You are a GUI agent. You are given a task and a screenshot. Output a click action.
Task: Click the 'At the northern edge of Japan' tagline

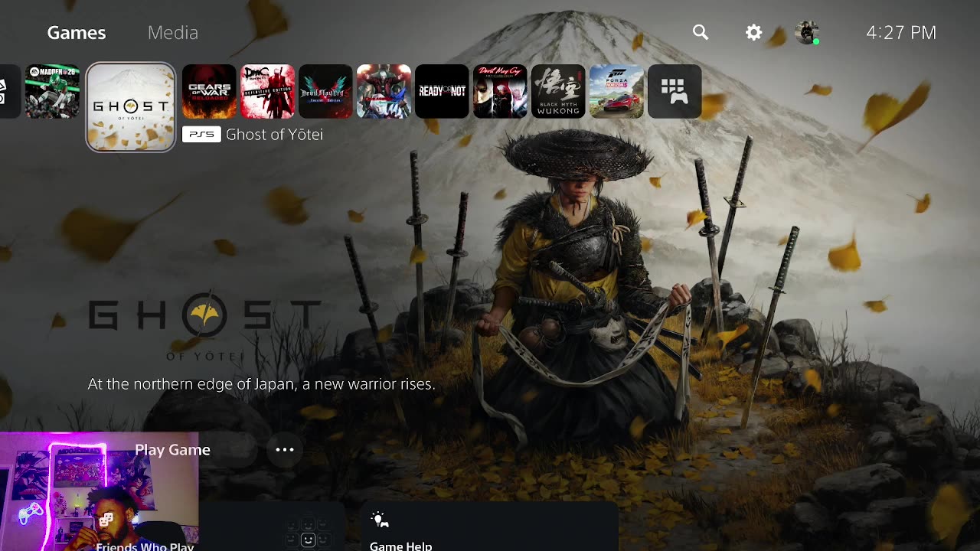pos(261,384)
